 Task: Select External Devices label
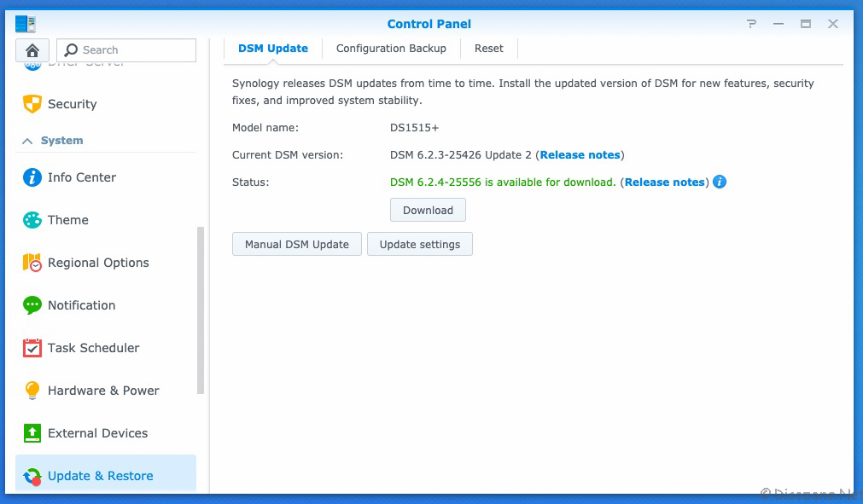pyautogui.click(x=97, y=433)
